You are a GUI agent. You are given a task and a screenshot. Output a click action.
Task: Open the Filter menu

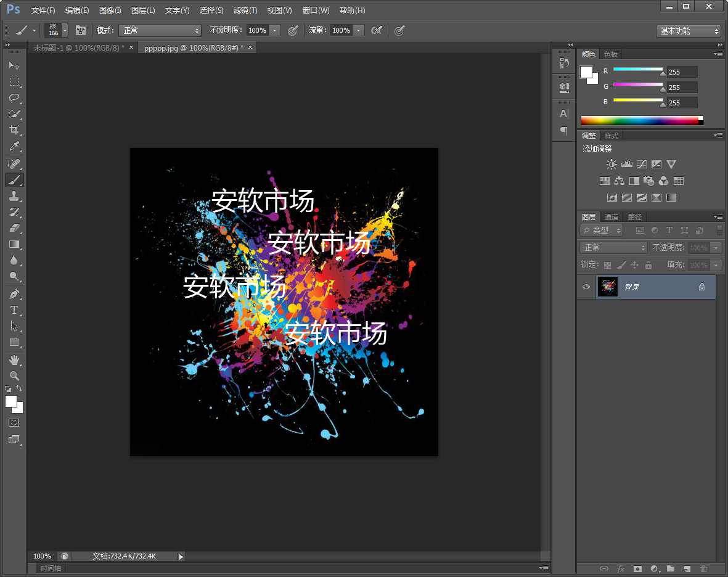tap(245, 10)
